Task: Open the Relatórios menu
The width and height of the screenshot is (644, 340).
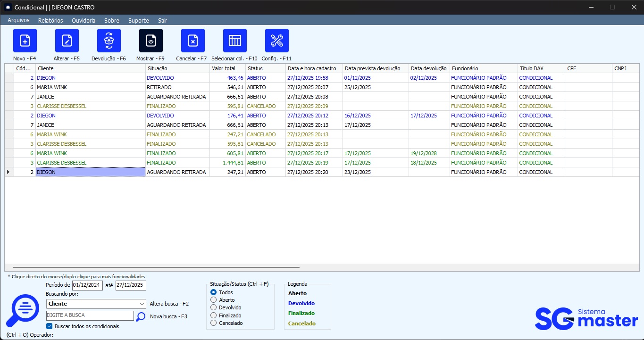Action: tap(50, 21)
